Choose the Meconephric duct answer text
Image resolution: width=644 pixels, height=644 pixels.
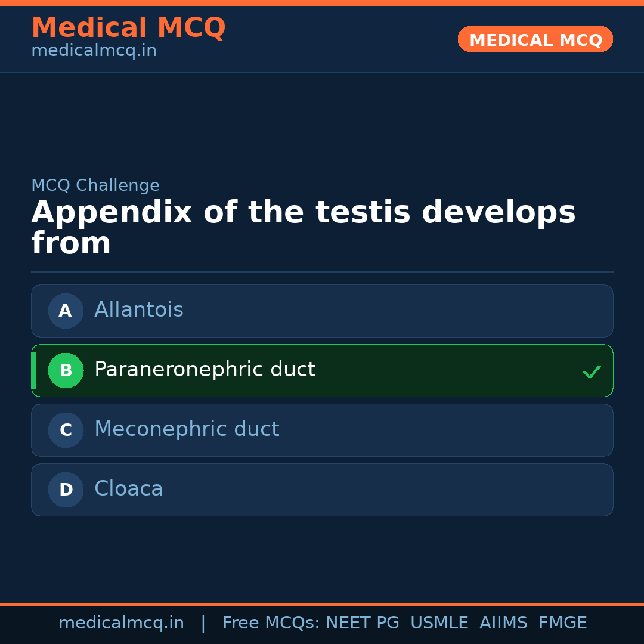[187, 429]
